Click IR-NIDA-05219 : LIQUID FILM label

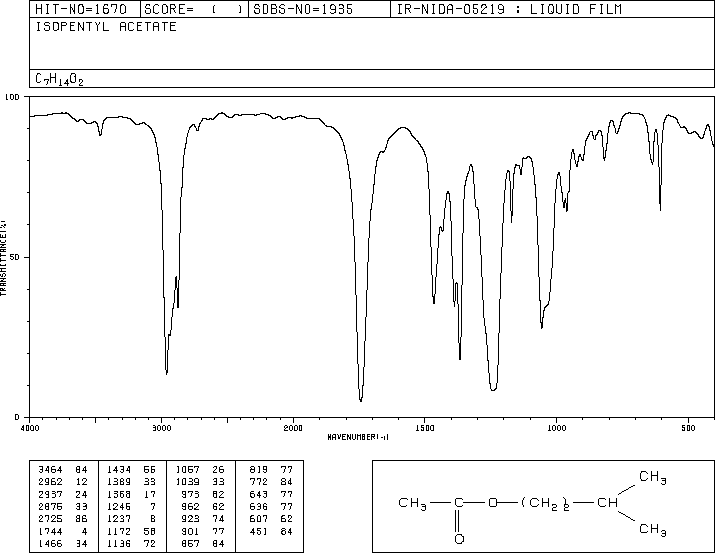pos(509,9)
